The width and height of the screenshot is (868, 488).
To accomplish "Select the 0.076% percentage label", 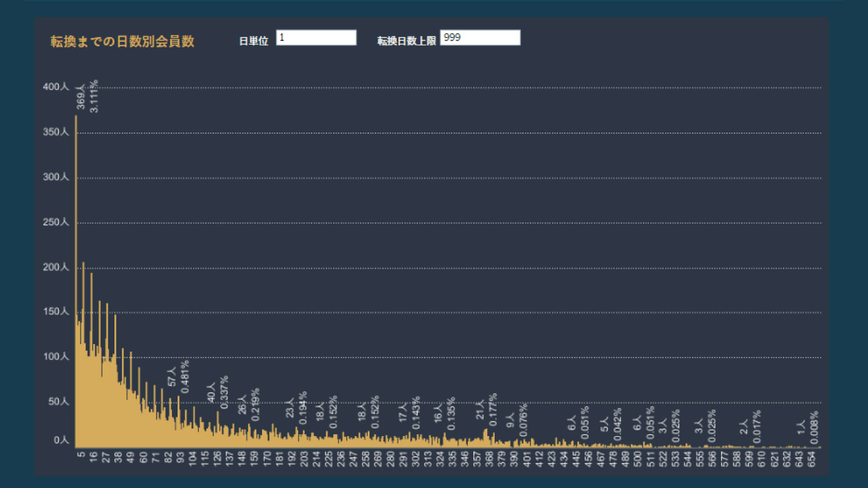I will 523,420.
